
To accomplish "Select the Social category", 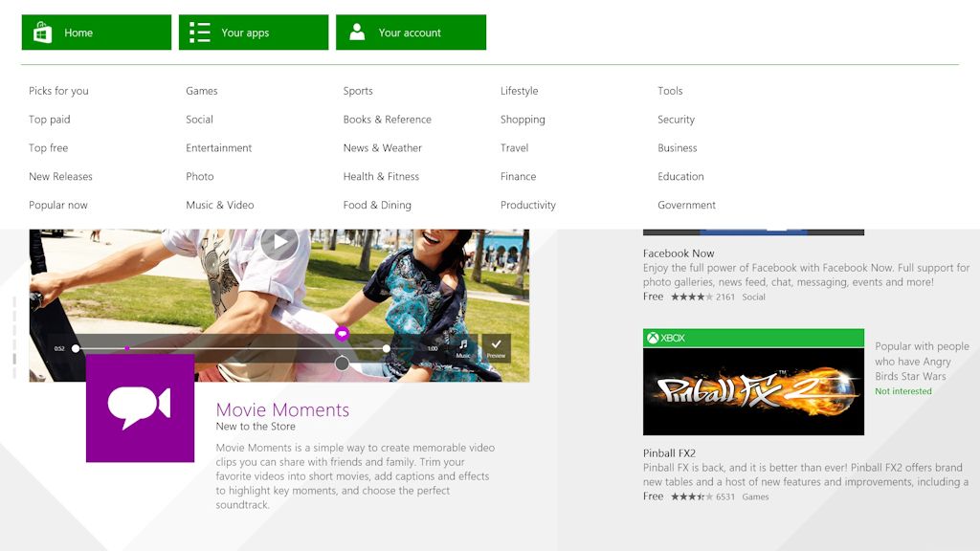I will pyautogui.click(x=199, y=120).
